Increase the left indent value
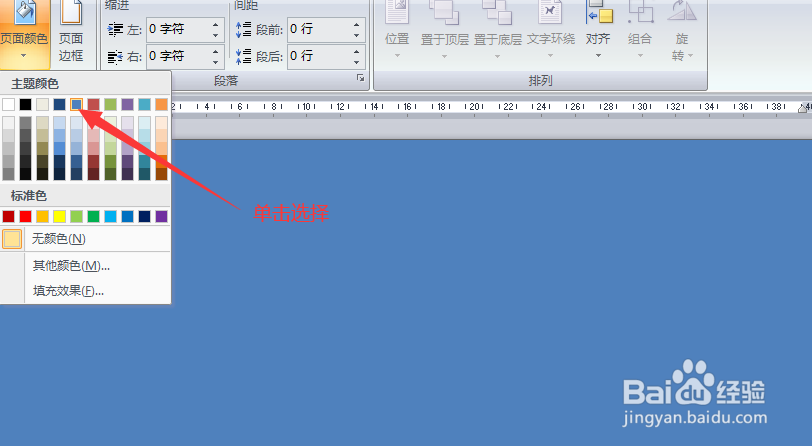The width and height of the screenshot is (812, 446). [215, 24]
